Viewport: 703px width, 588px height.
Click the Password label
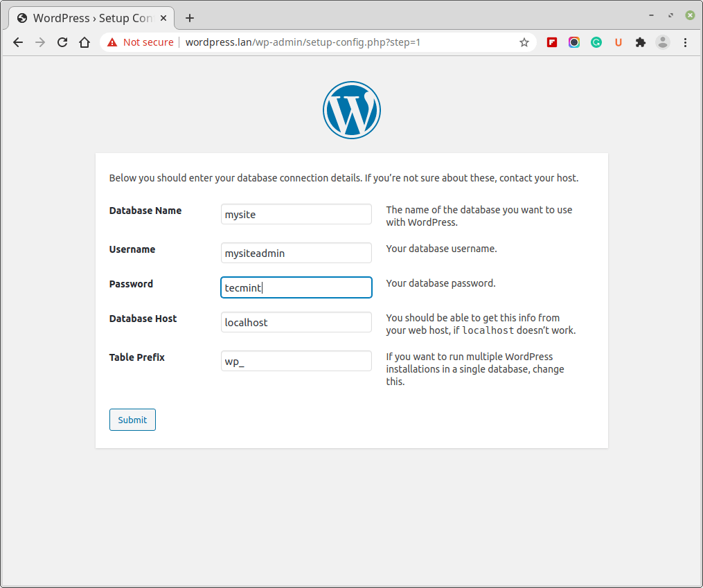click(131, 284)
